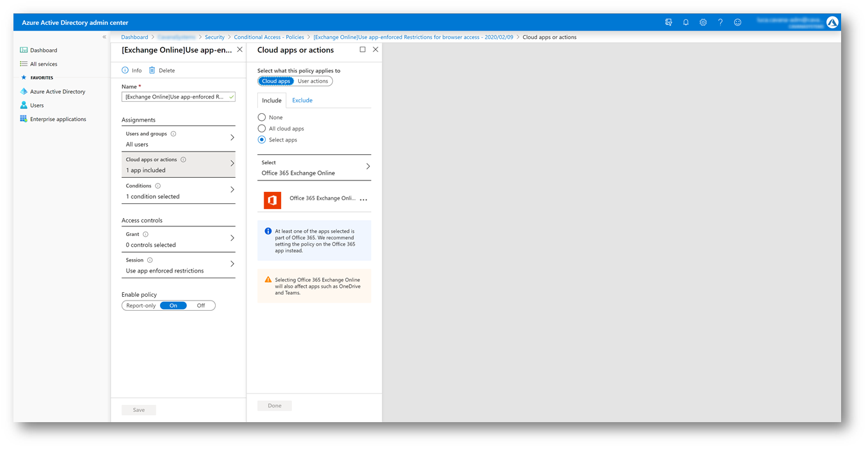The image size is (868, 449).
Task: Switch the policy target to User actions
Action: (313, 81)
